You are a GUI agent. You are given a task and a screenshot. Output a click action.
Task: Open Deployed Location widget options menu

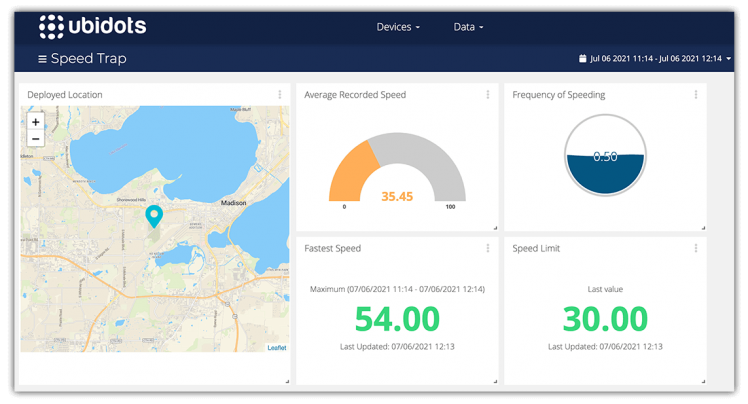click(280, 95)
